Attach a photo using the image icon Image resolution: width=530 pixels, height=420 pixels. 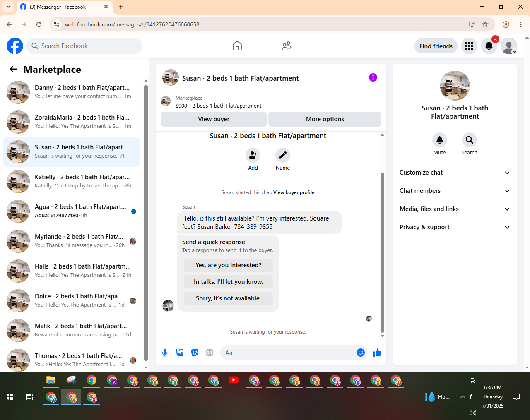180,353
